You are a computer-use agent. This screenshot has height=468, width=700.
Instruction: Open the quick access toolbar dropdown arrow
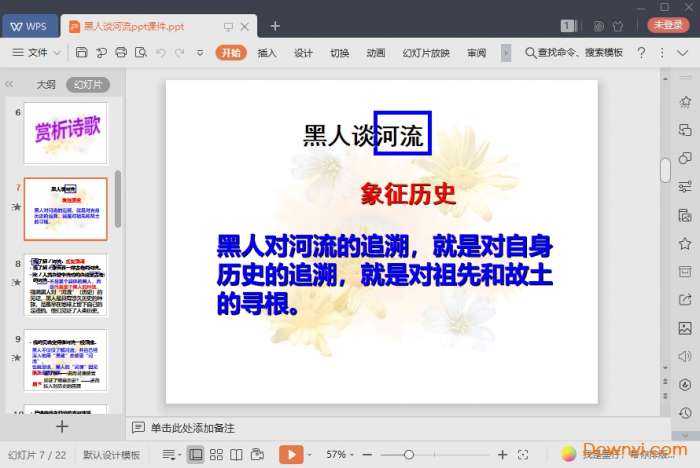(x=200, y=53)
